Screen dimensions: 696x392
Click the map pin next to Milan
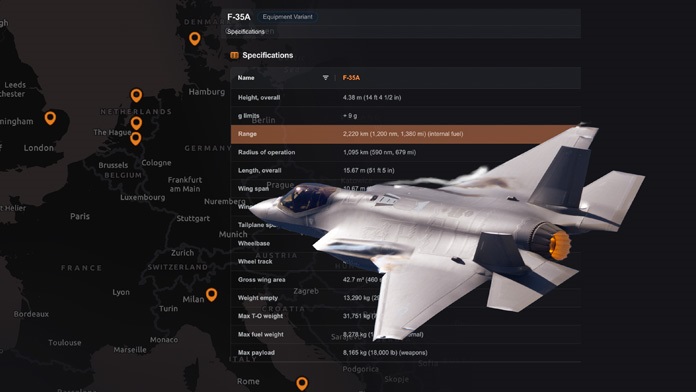[x=211, y=294]
